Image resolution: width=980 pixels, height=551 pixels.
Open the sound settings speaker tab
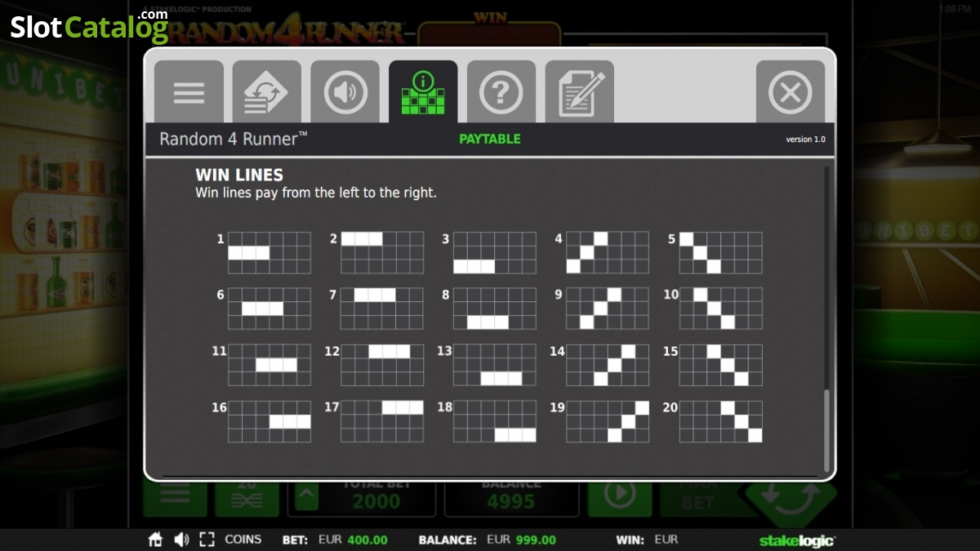(345, 91)
